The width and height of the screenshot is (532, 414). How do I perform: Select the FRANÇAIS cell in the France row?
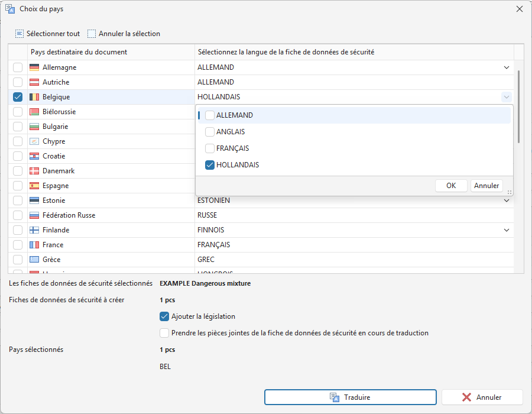pyautogui.click(x=354, y=245)
